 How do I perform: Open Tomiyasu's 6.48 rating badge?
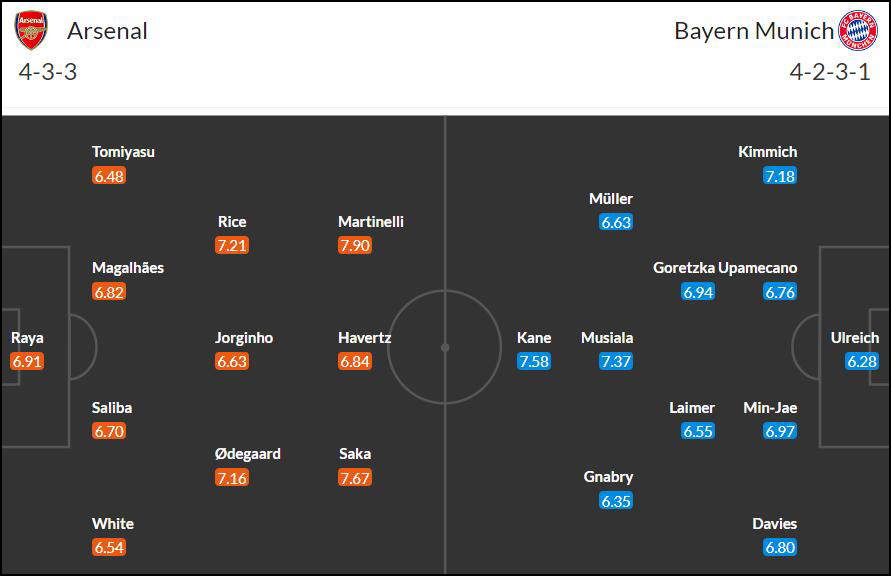pyautogui.click(x=109, y=176)
